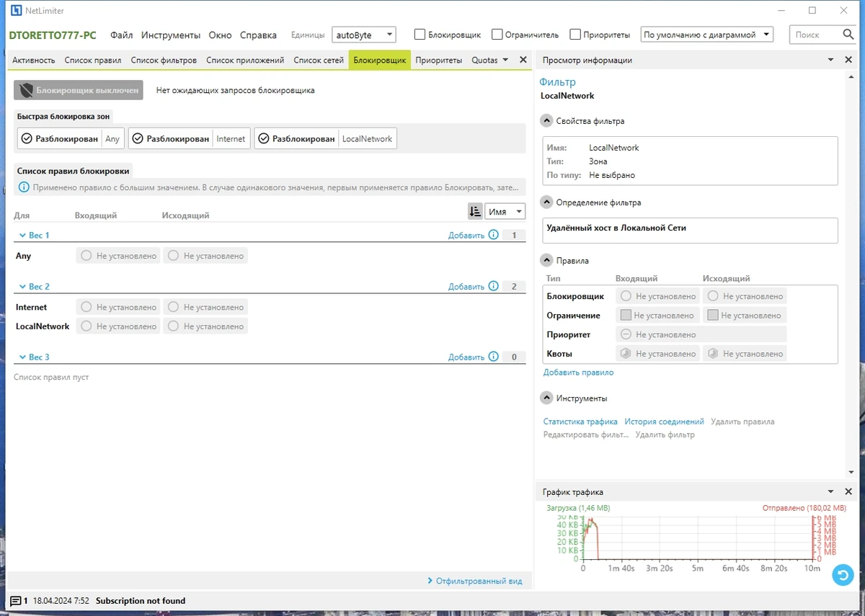Toggle incoming Квоты rule

[x=657, y=353]
